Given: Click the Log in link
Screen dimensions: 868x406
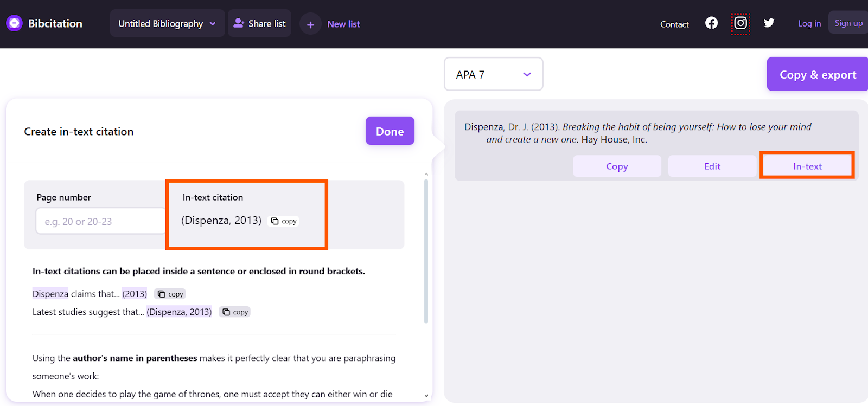Looking at the screenshot, I should click(809, 24).
